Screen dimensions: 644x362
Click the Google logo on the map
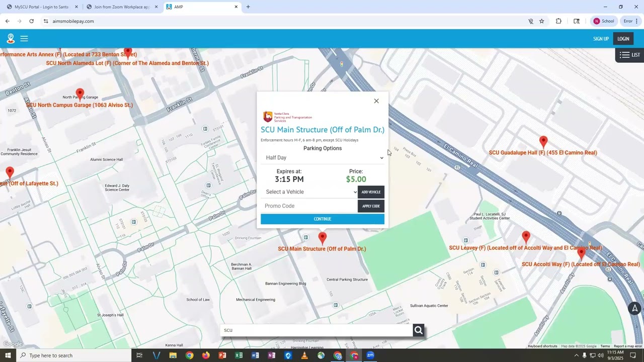click(13, 344)
